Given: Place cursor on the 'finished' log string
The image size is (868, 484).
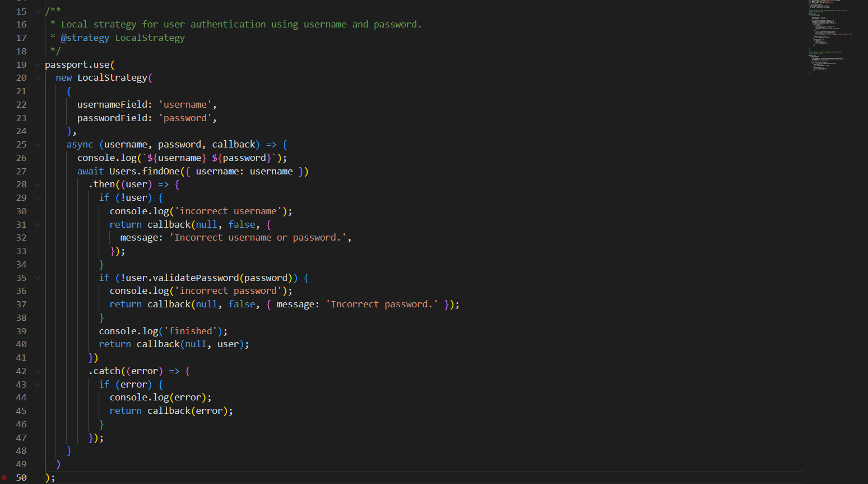Looking at the screenshot, I should point(191,331).
